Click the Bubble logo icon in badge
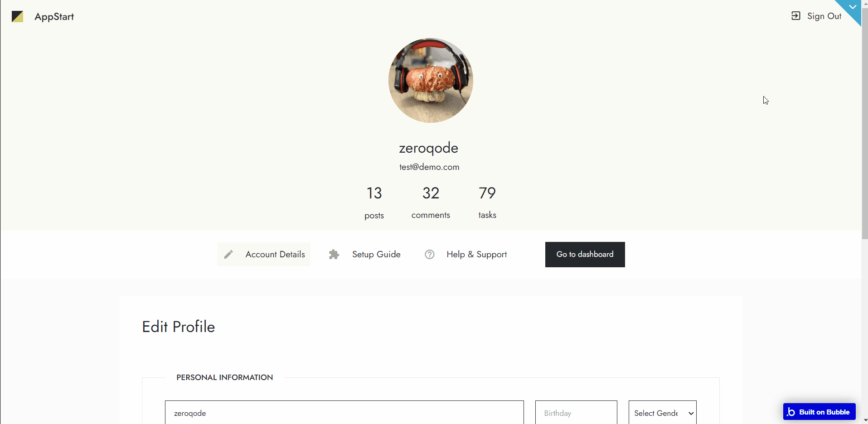This screenshot has width=868, height=424. click(791, 412)
